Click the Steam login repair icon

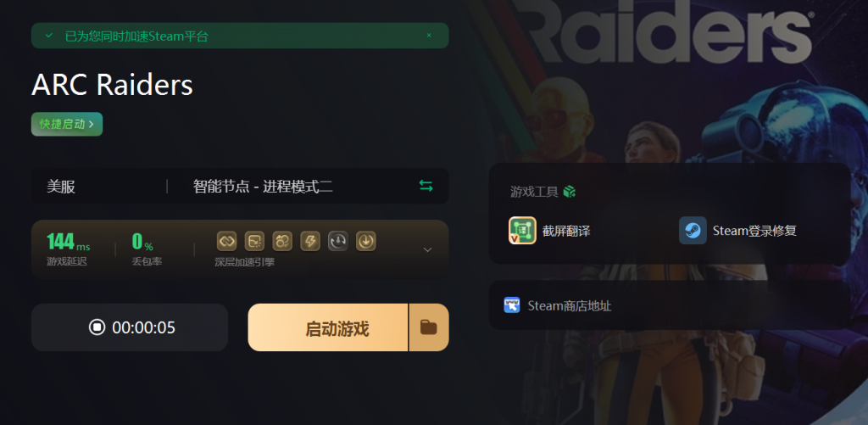[x=693, y=231]
